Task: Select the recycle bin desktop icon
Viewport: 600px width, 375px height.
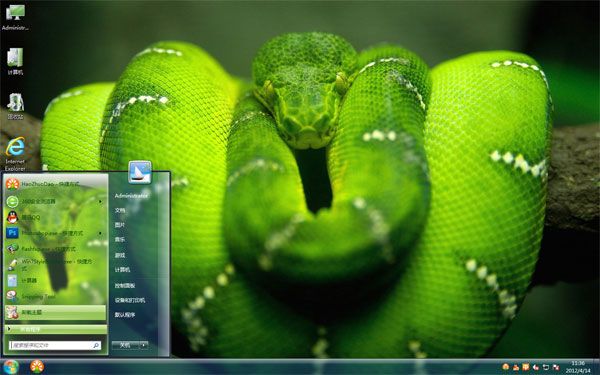Action: tap(15, 106)
